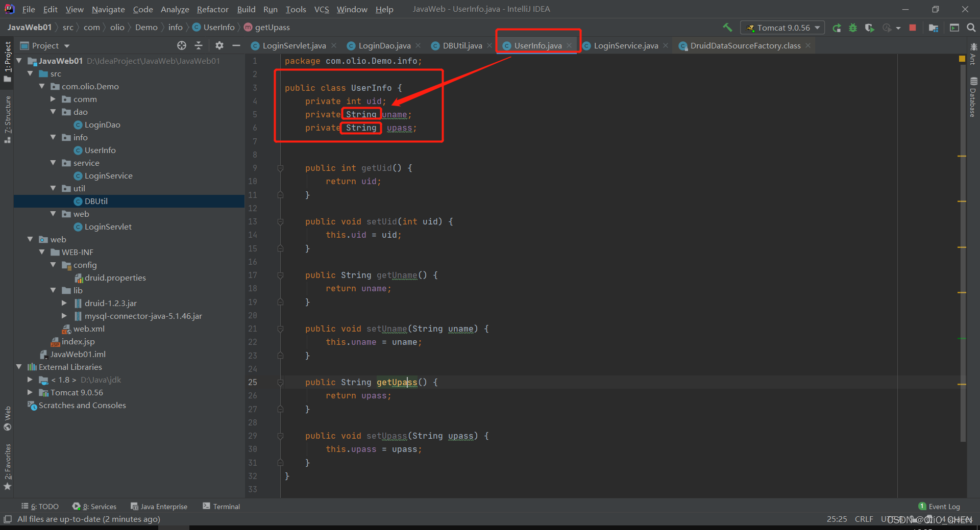
Task: Open the Java Enterprise tool window
Action: click(159, 506)
